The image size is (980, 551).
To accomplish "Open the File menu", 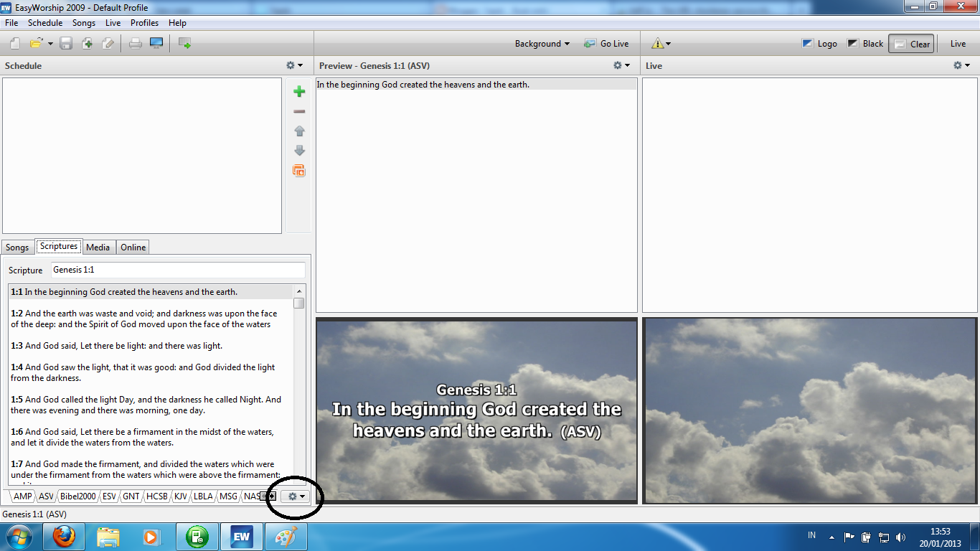I will tap(11, 23).
